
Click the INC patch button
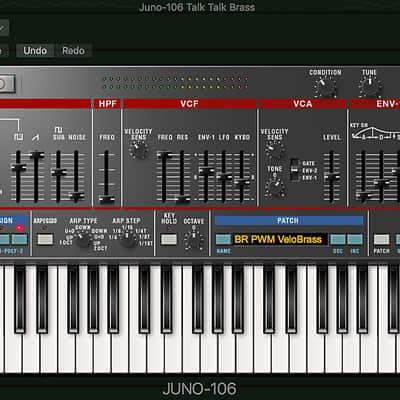coord(355,239)
